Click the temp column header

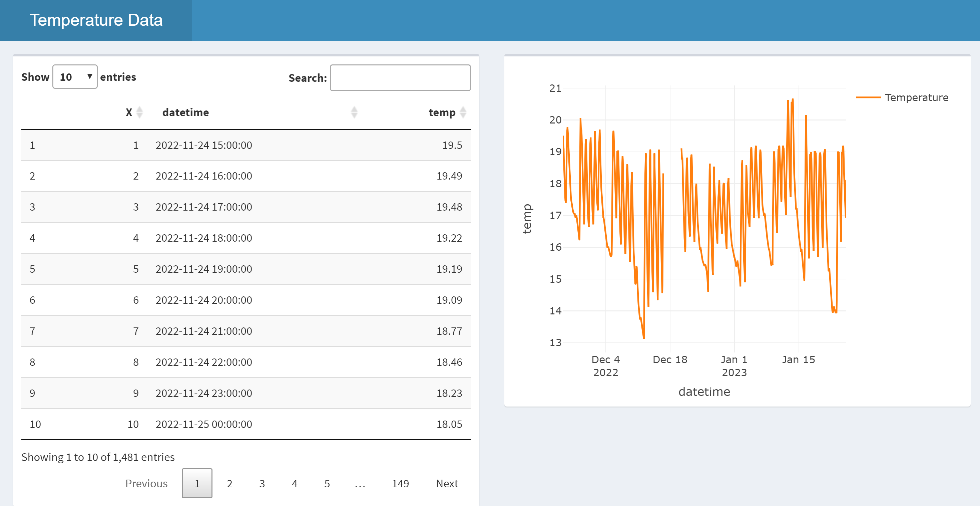click(441, 113)
